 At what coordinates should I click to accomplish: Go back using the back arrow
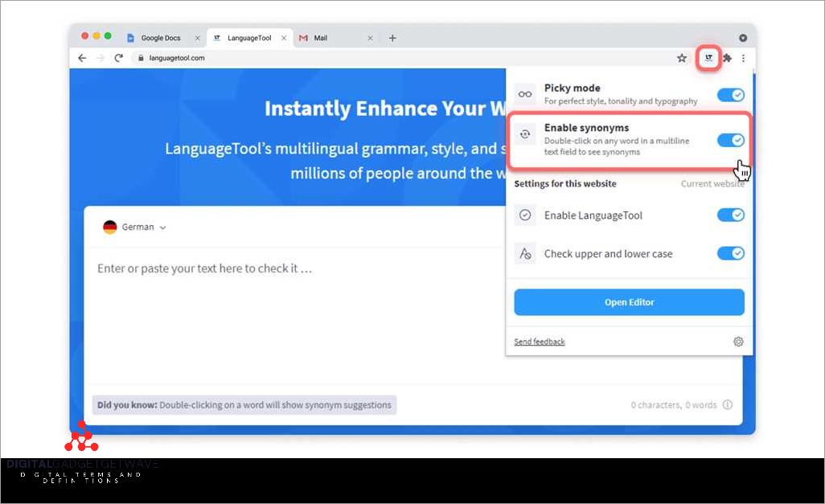coord(82,58)
